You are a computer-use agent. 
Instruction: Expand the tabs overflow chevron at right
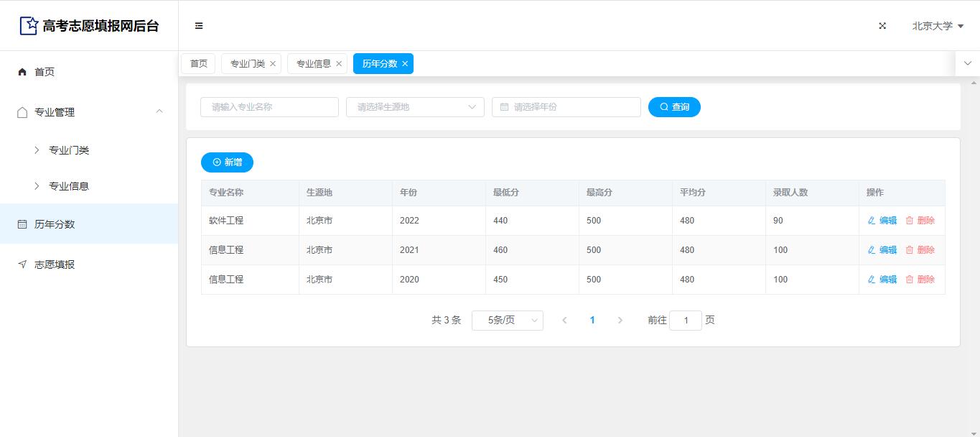(x=967, y=63)
